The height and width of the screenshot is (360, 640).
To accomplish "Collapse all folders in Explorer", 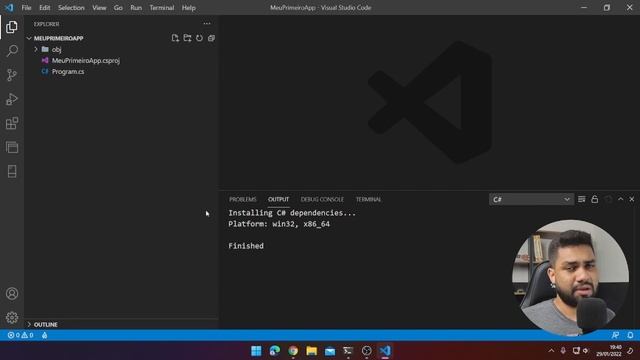I will coord(211,38).
